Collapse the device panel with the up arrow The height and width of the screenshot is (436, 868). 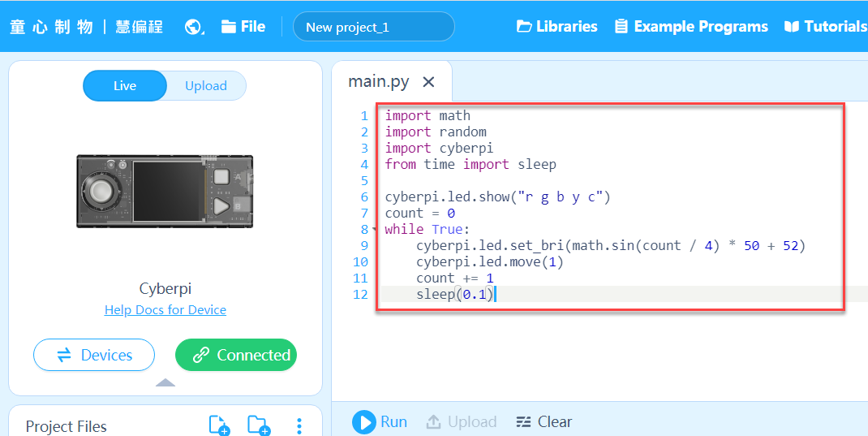165,382
